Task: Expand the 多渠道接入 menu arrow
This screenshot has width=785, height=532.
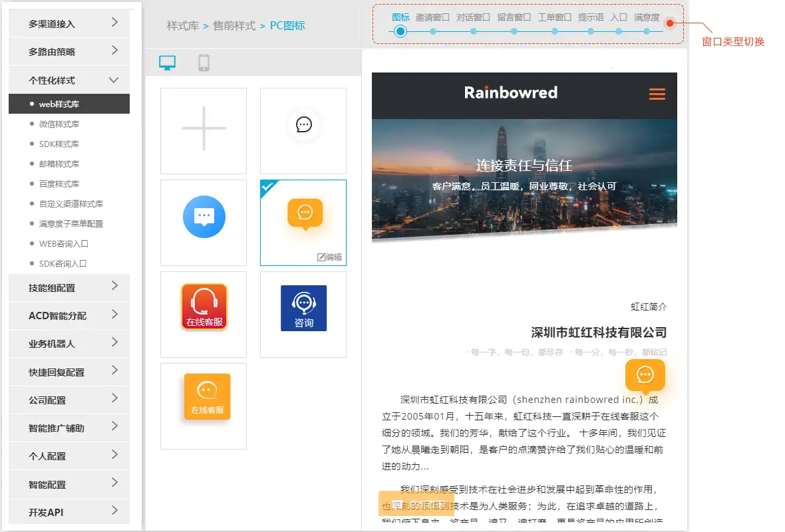Action: [x=114, y=22]
